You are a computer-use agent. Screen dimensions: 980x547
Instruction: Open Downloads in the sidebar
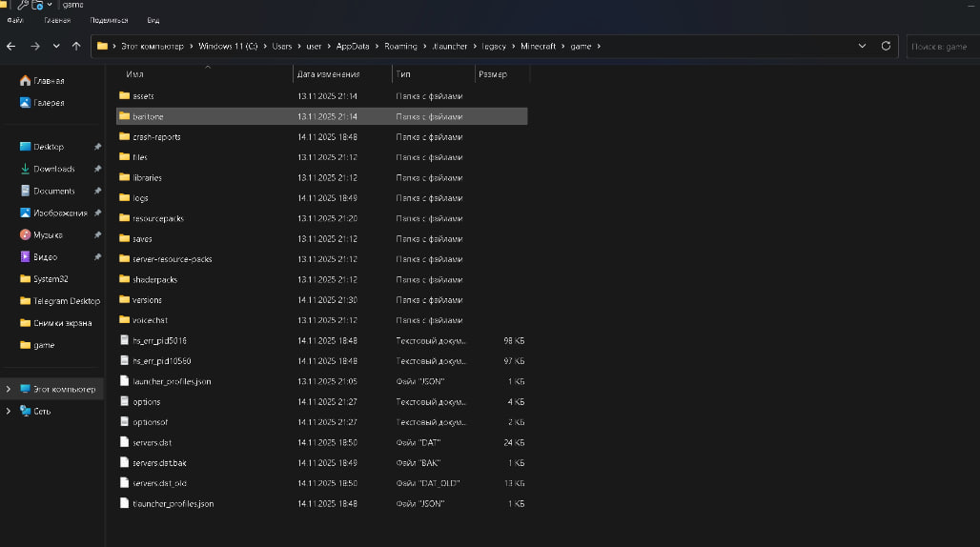tap(53, 169)
